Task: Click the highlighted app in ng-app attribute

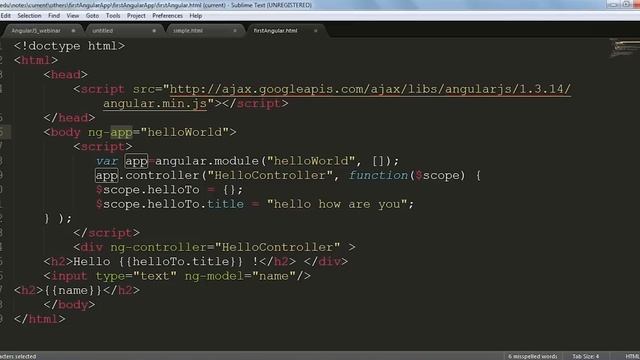Action: (x=121, y=132)
